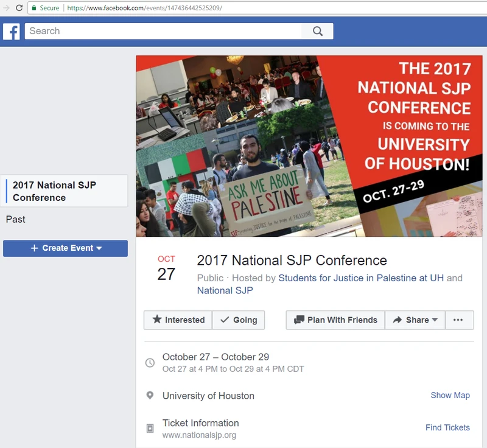Click the October 27 – October 29 date text
Screen dimensions: 487x448
click(x=215, y=357)
